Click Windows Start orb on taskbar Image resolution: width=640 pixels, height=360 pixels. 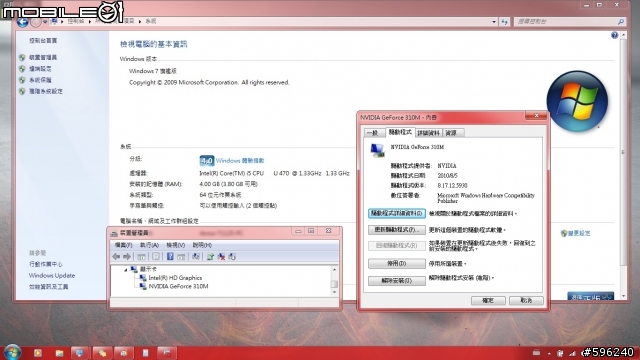point(12,352)
